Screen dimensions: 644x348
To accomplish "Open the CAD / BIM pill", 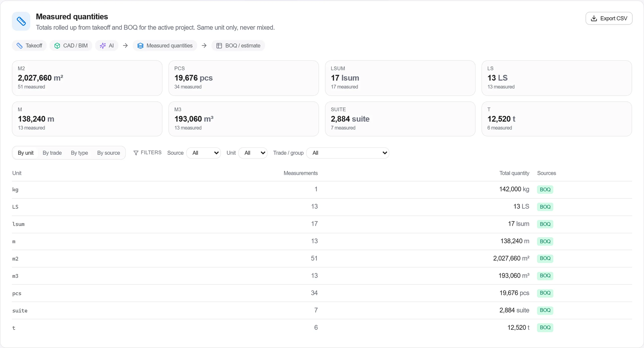I will [x=71, y=46].
